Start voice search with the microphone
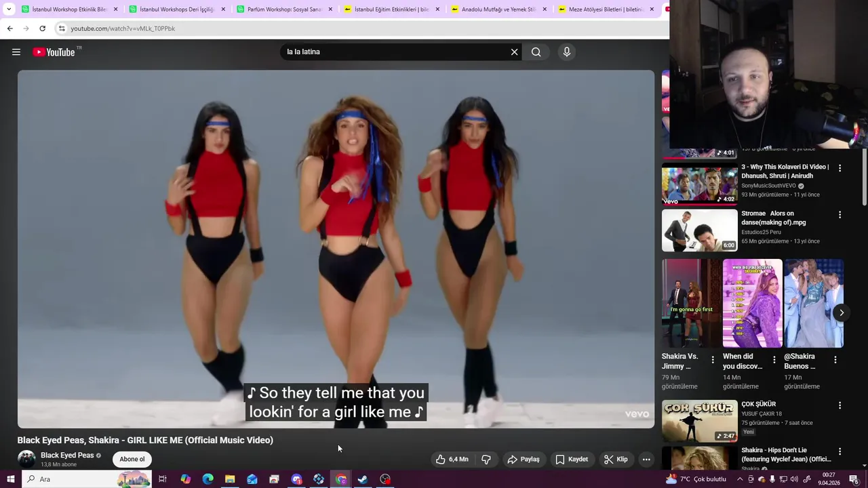The width and height of the screenshot is (868, 488). pos(567,52)
